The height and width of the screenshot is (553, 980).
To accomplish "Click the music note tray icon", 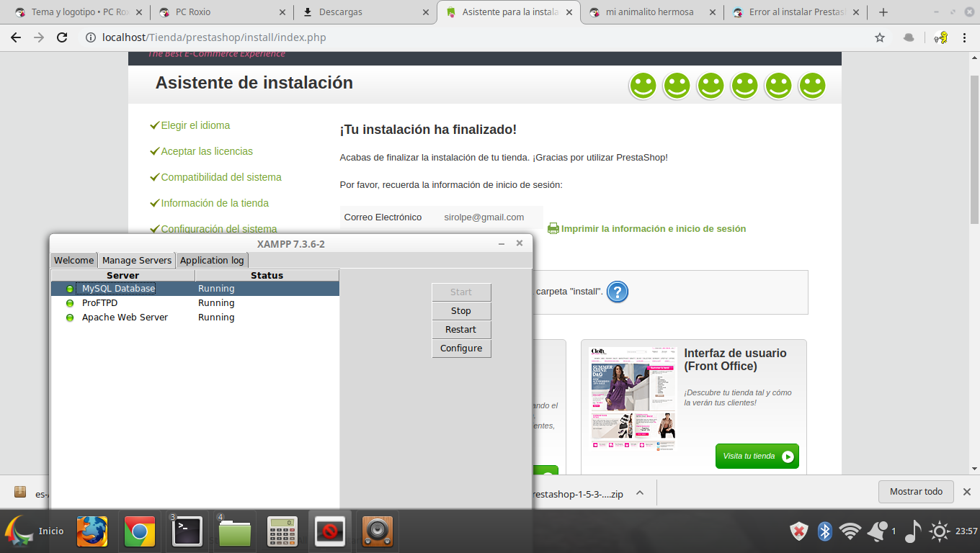I will (912, 531).
